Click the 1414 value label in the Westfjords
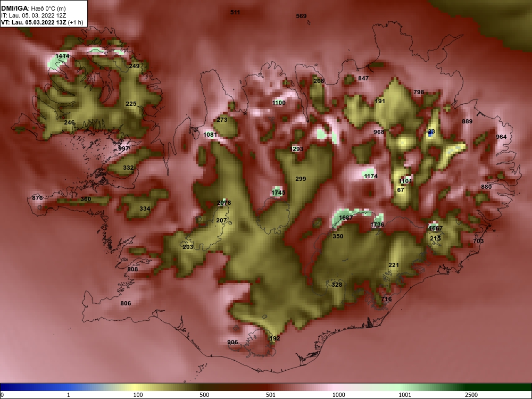Viewport: 532px width, 399px height. pyautogui.click(x=62, y=56)
